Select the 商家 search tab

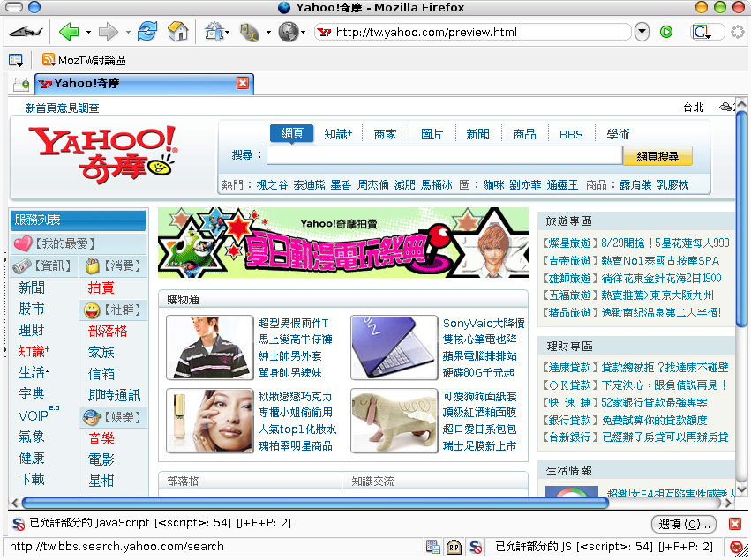coord(386,135)
